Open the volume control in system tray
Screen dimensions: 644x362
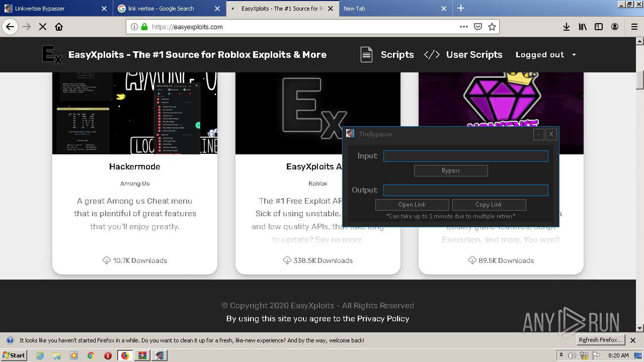572,355
